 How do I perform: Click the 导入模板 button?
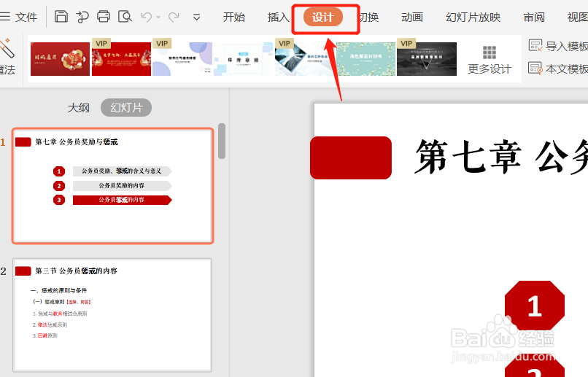[x=558, y=46]
